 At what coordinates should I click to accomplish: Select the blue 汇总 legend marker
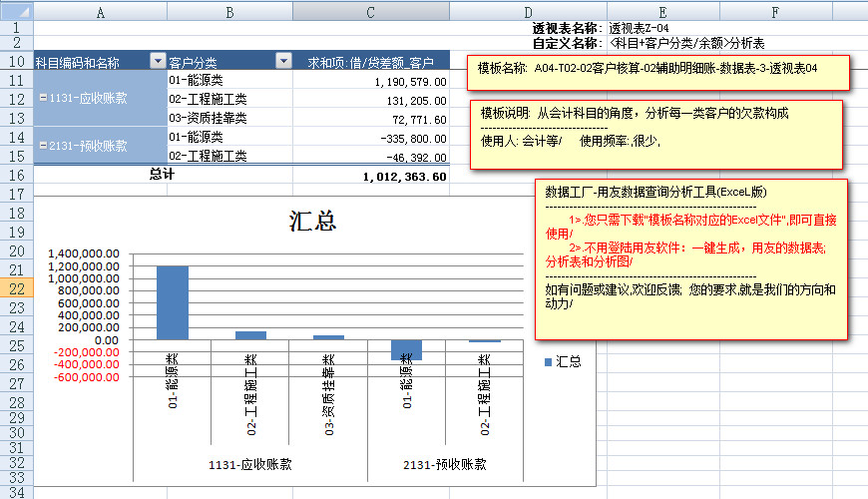(x=548, y=361)
